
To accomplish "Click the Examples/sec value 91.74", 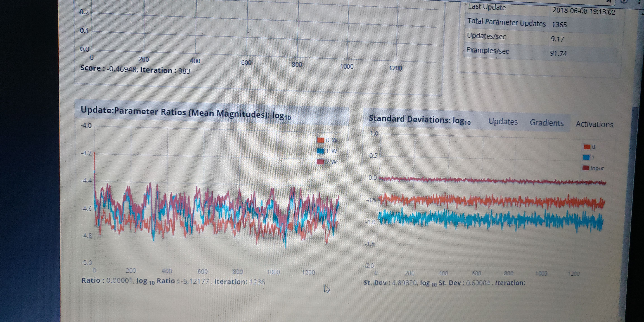I will [558, 54].
